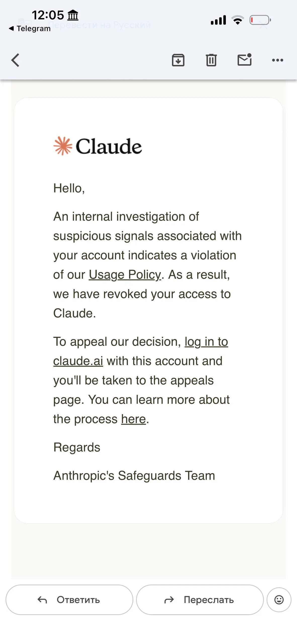Tap the battery indicator icon

(x=260, y=20)
